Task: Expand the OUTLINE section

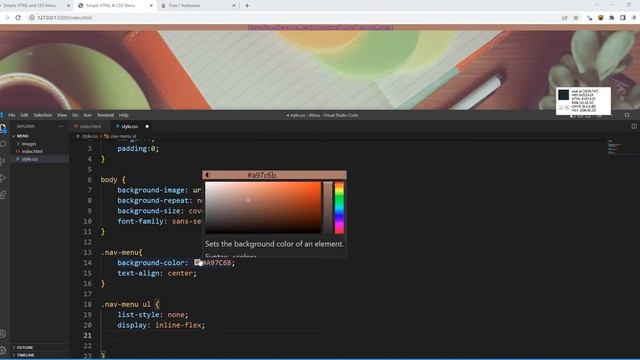Action: 24,347
